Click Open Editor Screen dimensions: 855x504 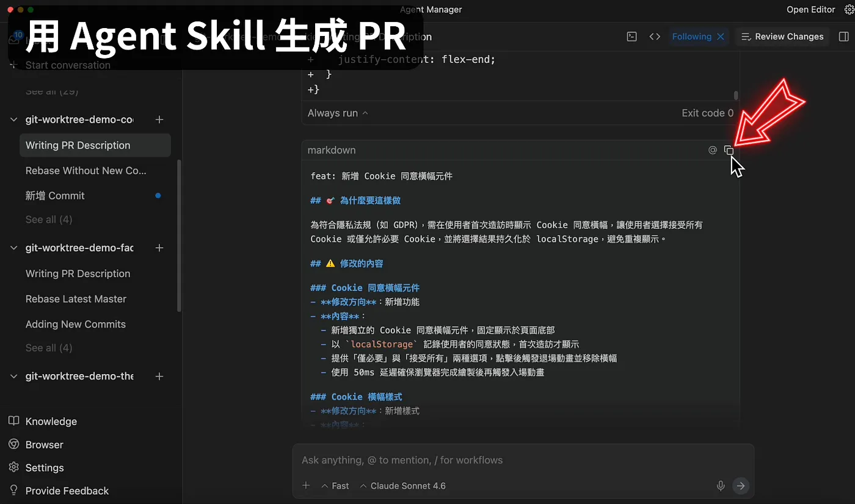click(810, 10)
